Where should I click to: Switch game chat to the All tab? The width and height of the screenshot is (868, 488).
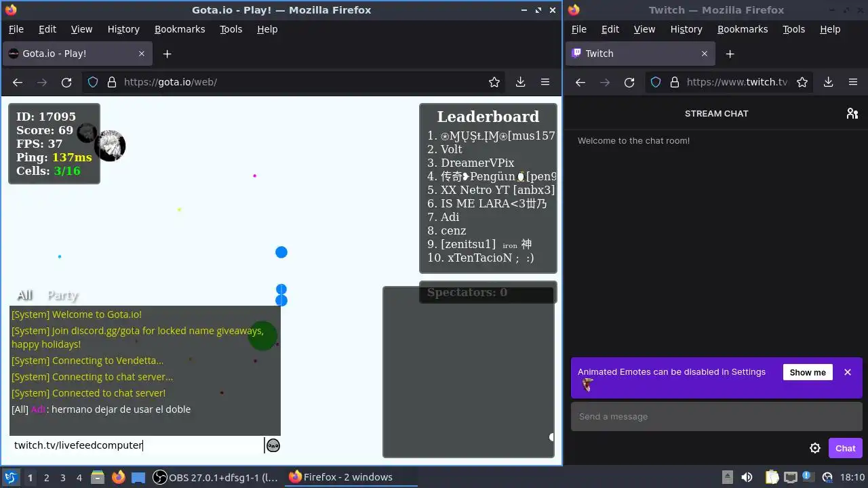point(24,295)
